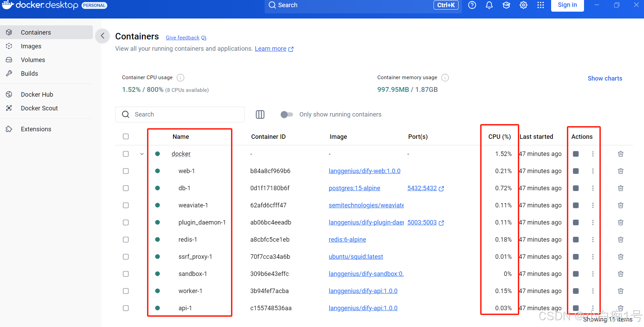Screen dimensions: 644x327
Task: Open the manage columns icon
Action: pyautogui.click(x=260, y=114)
